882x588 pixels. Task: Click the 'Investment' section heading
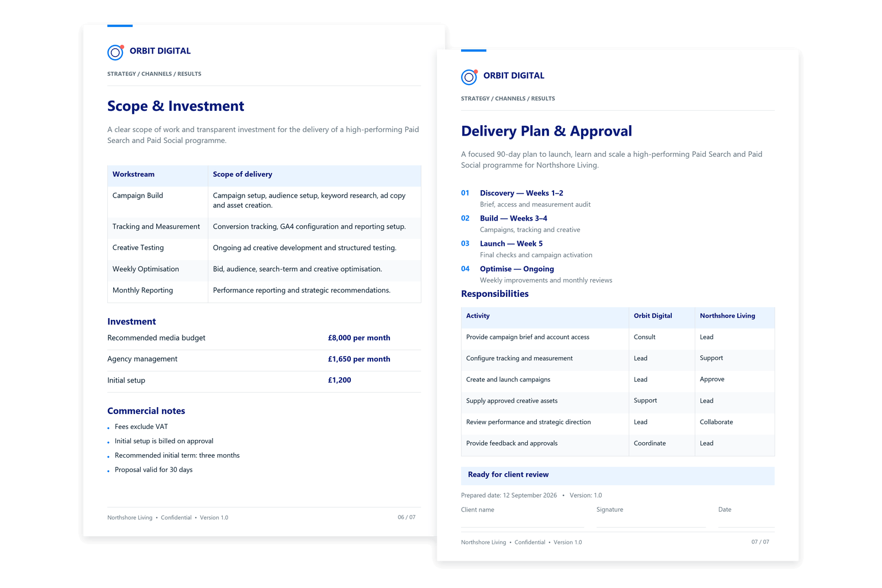(x=131, y=322)
